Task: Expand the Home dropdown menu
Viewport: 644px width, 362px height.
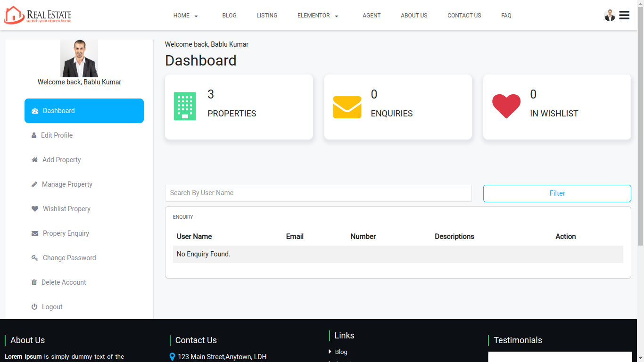Action: pos(185,16)
